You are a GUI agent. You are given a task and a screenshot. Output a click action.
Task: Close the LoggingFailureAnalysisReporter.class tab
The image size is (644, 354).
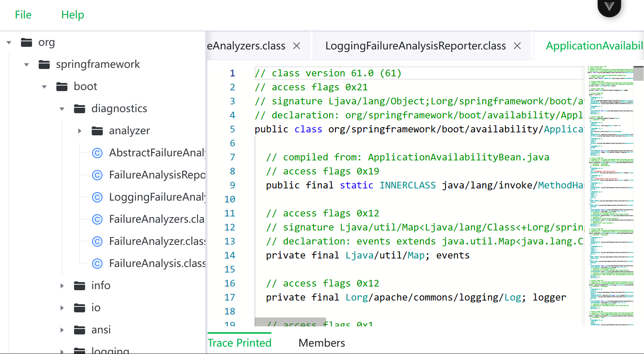(517, 46)
